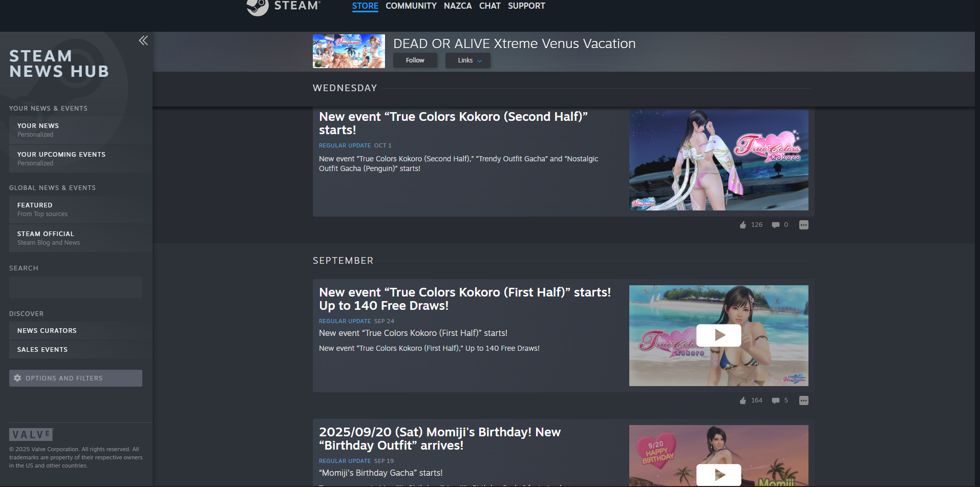Click the Trendy Outfit Gacha summary text

tap(458, 164)
